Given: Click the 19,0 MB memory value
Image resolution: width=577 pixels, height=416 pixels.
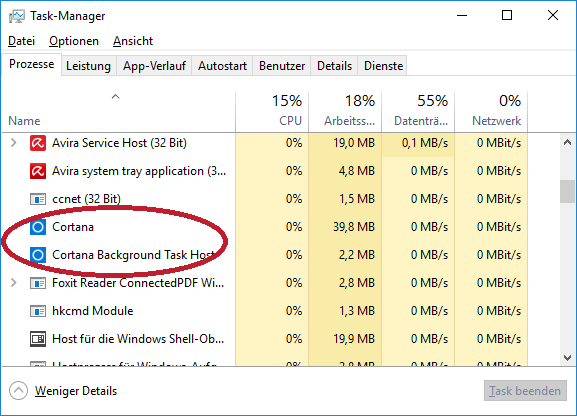Looking at the screenshot, I should (354, 143).
